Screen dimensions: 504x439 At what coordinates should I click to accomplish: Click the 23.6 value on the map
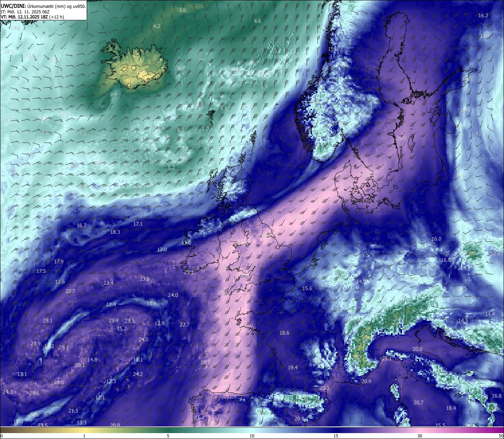point(145,279)
